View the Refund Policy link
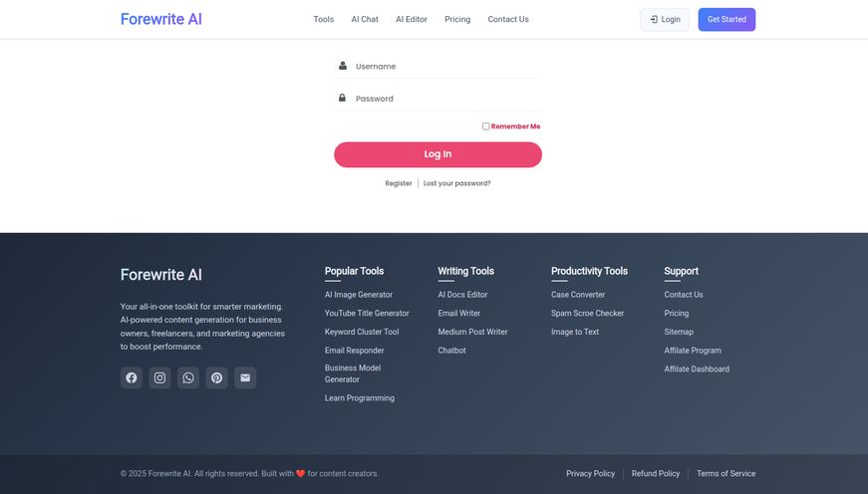The width and height of the screenshot is (868, 494). pyautogui.click(x=656, y=473)
